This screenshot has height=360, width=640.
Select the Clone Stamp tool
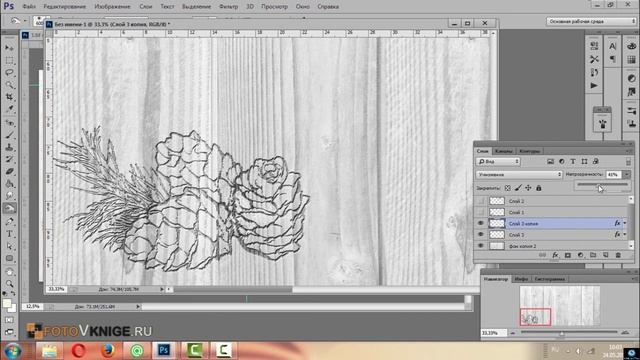click(9, 147)
